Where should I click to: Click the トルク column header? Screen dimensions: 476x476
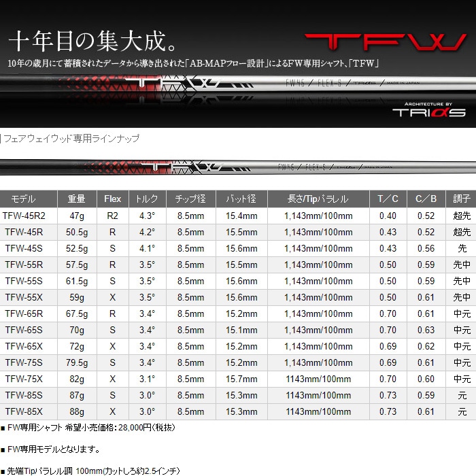coord(147,199)
